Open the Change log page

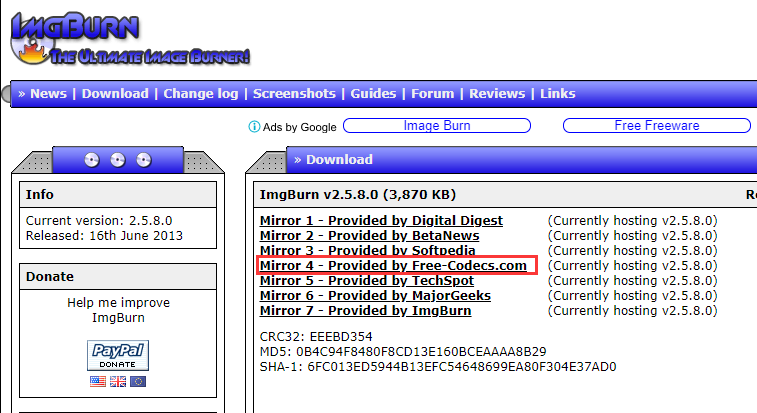pyautogui.click(x=201, y=94)
